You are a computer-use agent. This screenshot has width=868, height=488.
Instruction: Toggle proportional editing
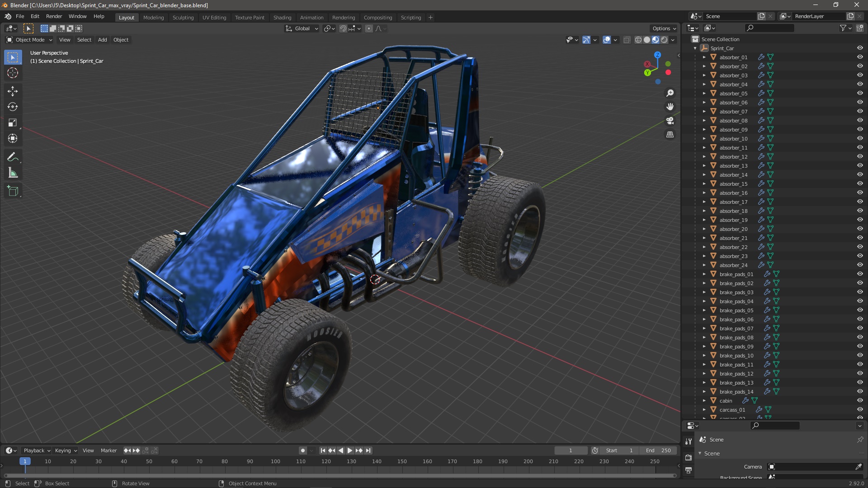369,28
